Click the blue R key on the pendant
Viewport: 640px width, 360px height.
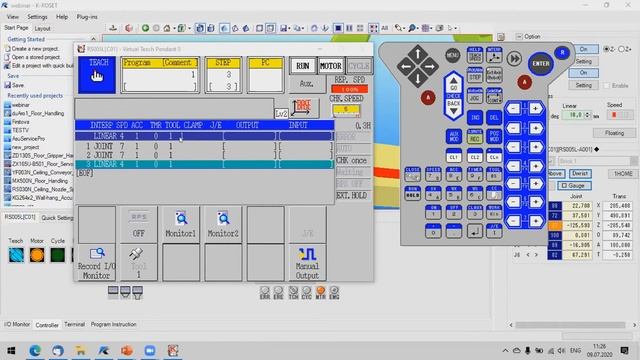point(562,53)
